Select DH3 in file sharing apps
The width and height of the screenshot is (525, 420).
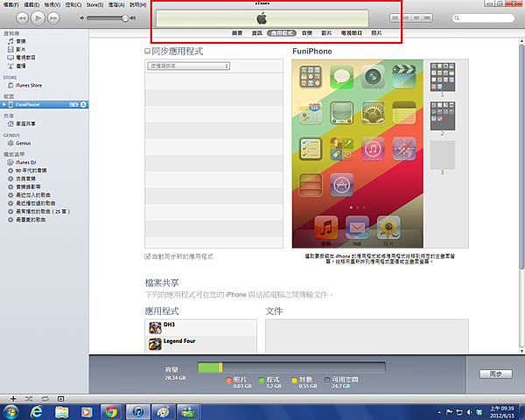coord(201,327)
